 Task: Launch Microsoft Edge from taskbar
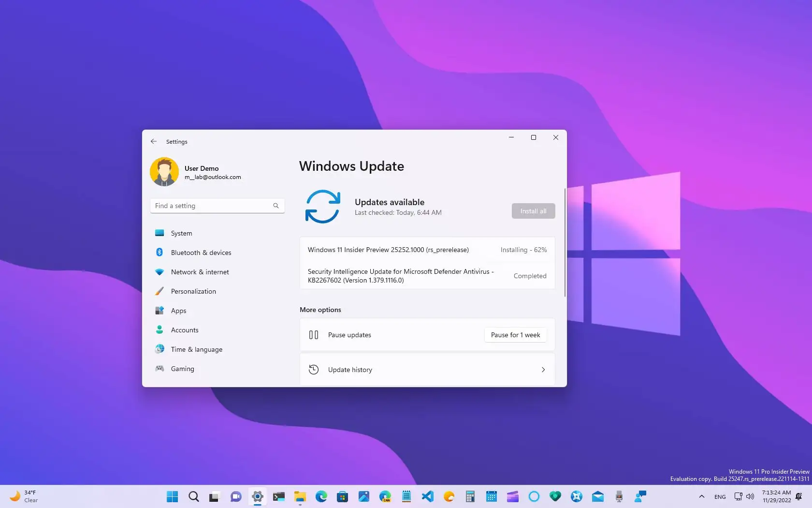(321, 496)
